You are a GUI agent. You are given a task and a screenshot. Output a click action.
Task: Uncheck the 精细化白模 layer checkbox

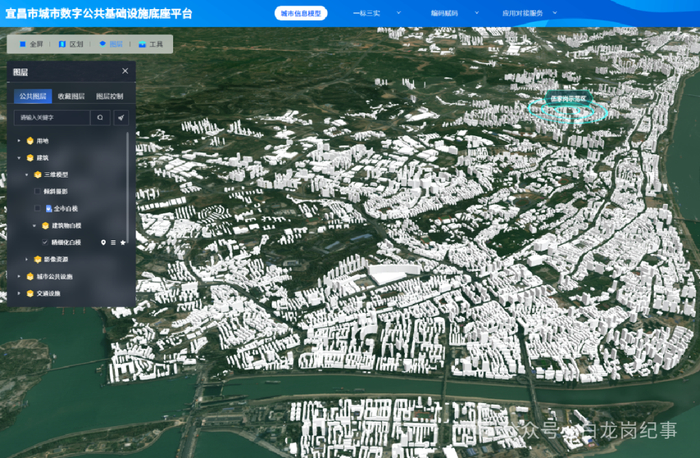pyautogui.click(x=45, y=242)
